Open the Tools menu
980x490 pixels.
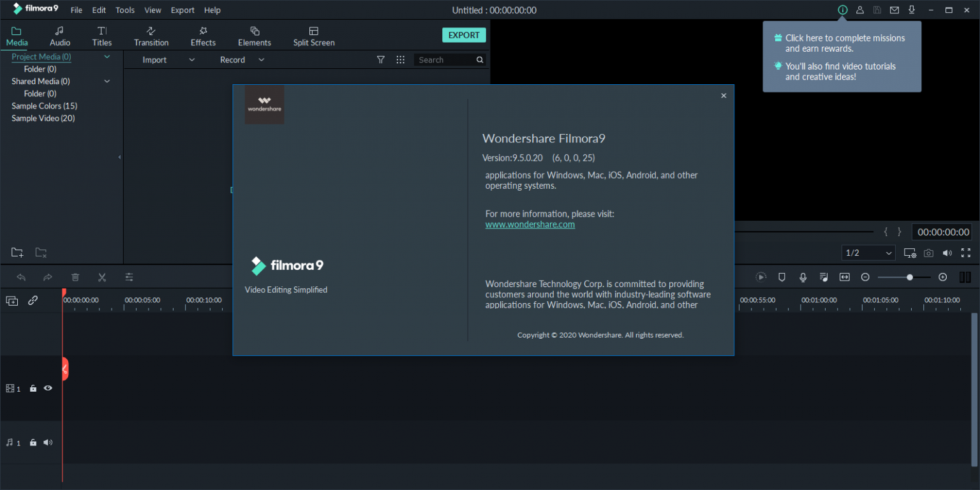coord(125,10)
